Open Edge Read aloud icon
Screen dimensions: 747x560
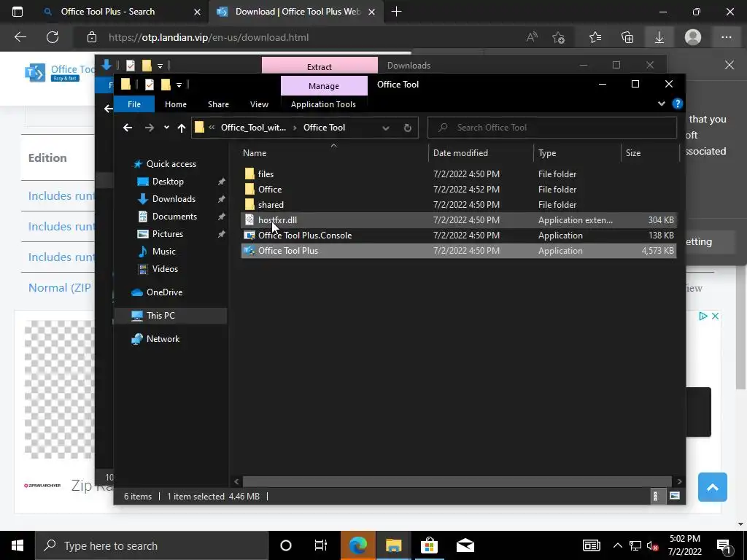point(532,37)
